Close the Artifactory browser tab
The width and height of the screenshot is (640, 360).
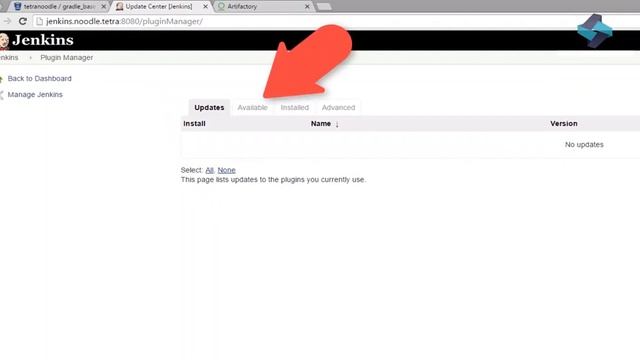[x=307, y=7]
